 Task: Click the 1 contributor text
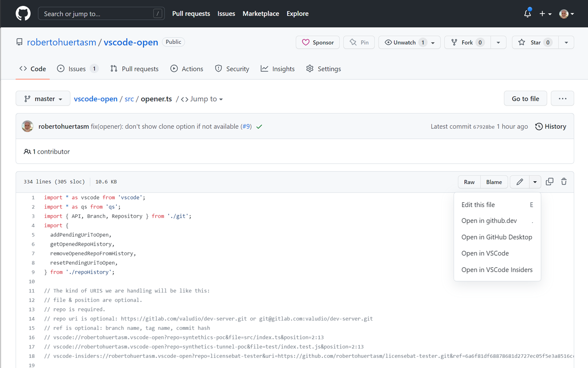(x=47, y=151)
